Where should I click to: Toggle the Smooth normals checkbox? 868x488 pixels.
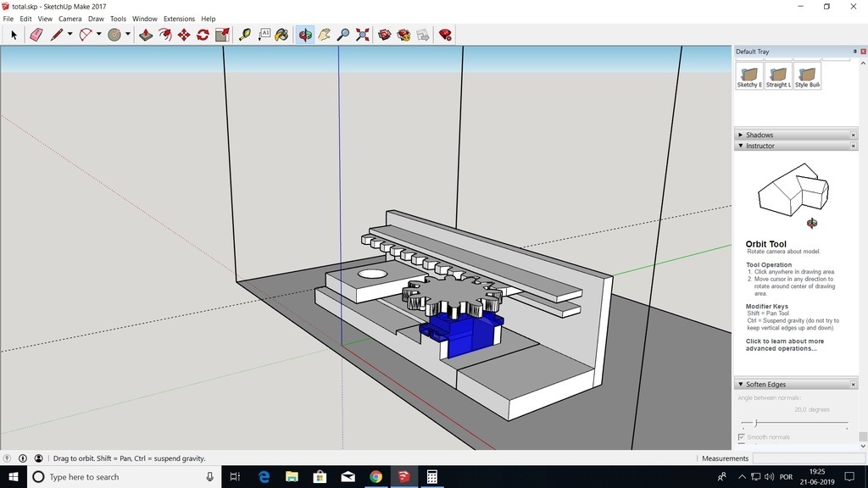click(x=741, y=436)
